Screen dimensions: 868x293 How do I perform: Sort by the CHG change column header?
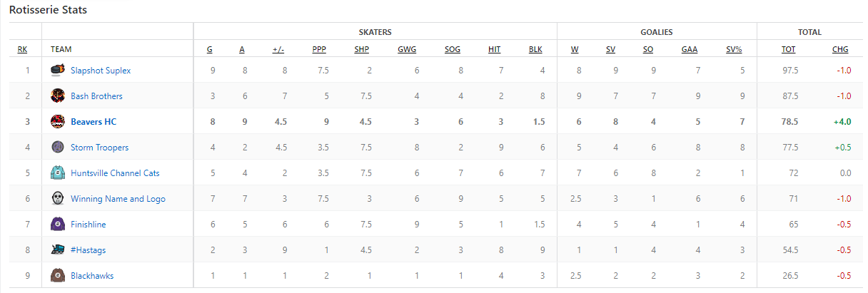[x=840, y=50]
